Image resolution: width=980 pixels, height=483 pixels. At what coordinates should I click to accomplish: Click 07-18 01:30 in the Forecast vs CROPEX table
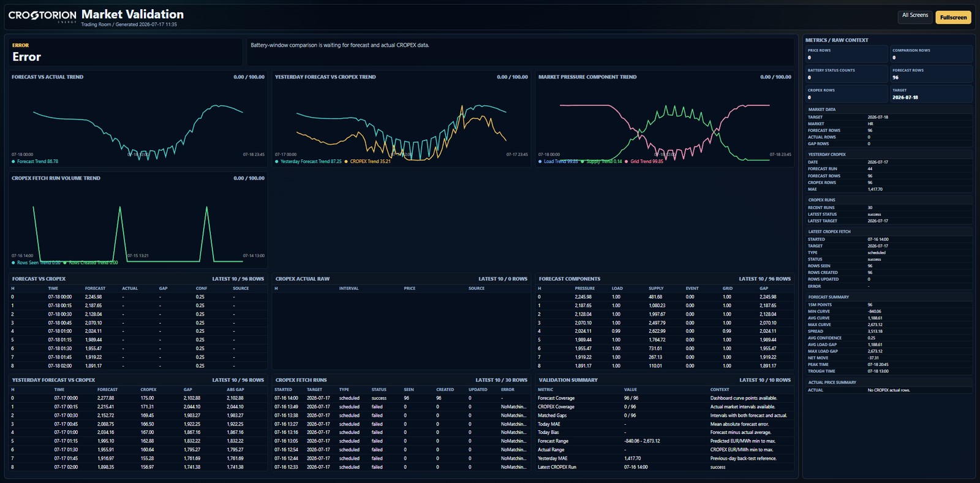[x=60, y=348]
